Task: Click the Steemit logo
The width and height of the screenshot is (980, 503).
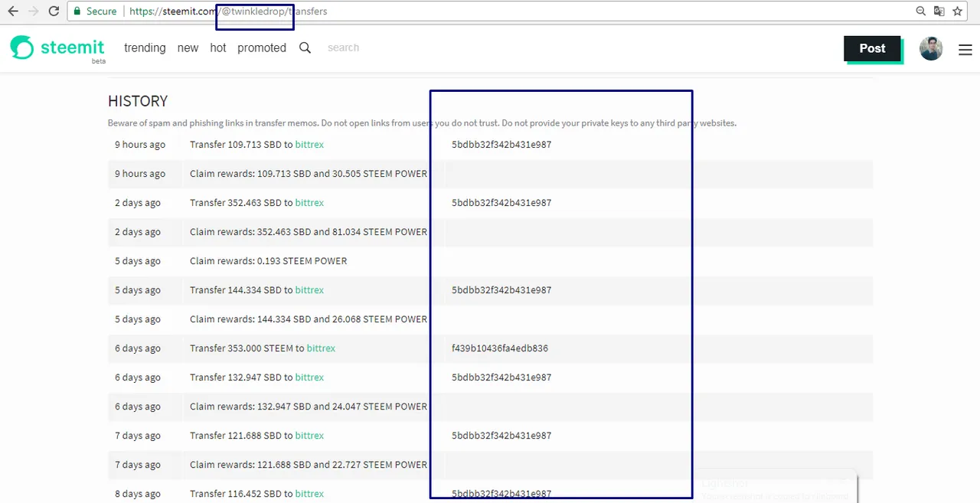Action: pos(57,48)
